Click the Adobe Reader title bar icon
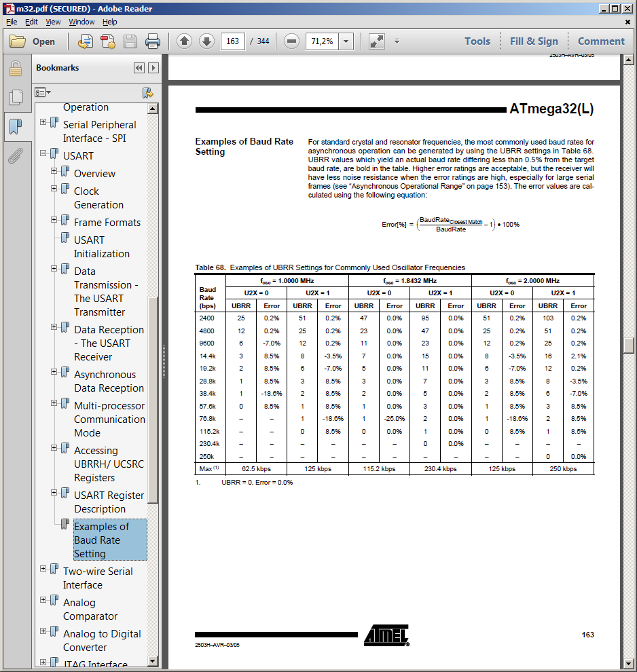The height and width of the screenshot is (672, 637). click(x=10, y=9)
